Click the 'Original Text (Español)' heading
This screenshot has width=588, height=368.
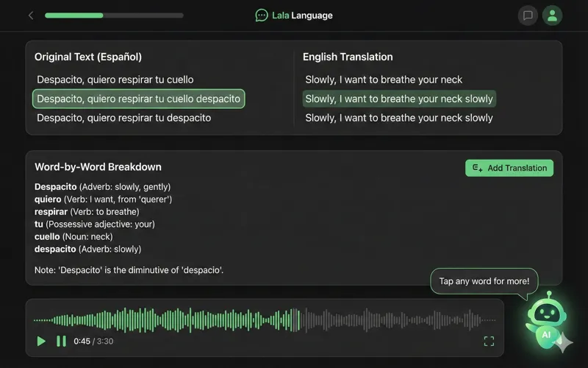click(x=88, y=57)
